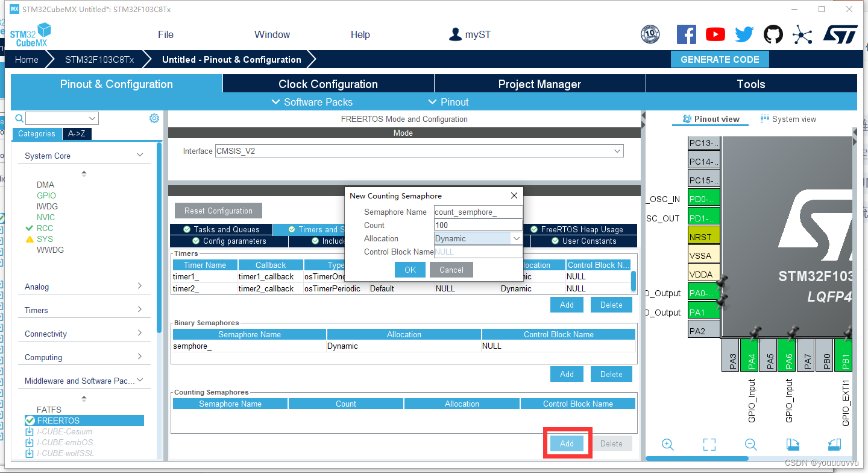Open the Help menu
This screenshot has width=868, height=473.
360,34
